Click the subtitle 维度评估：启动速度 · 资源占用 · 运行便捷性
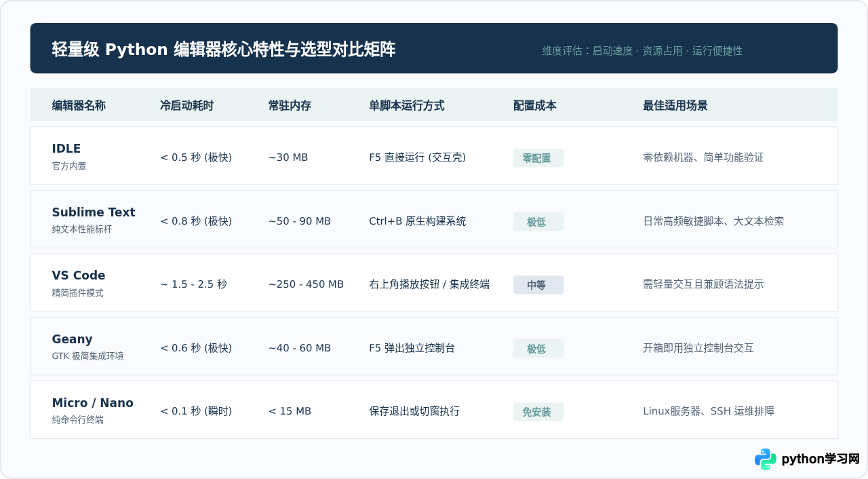The width and height of the screenshot is (868, 479). tap(642, 51)
